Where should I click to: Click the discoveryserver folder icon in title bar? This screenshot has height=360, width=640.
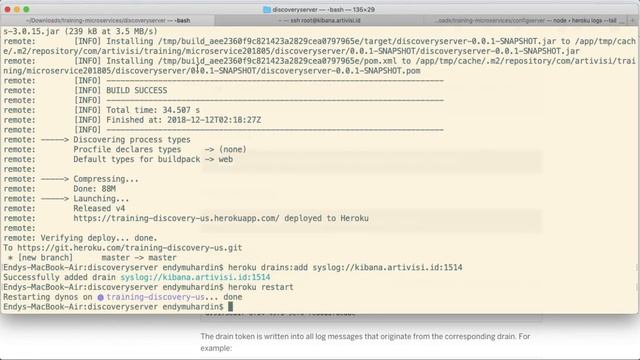(267, 9)
